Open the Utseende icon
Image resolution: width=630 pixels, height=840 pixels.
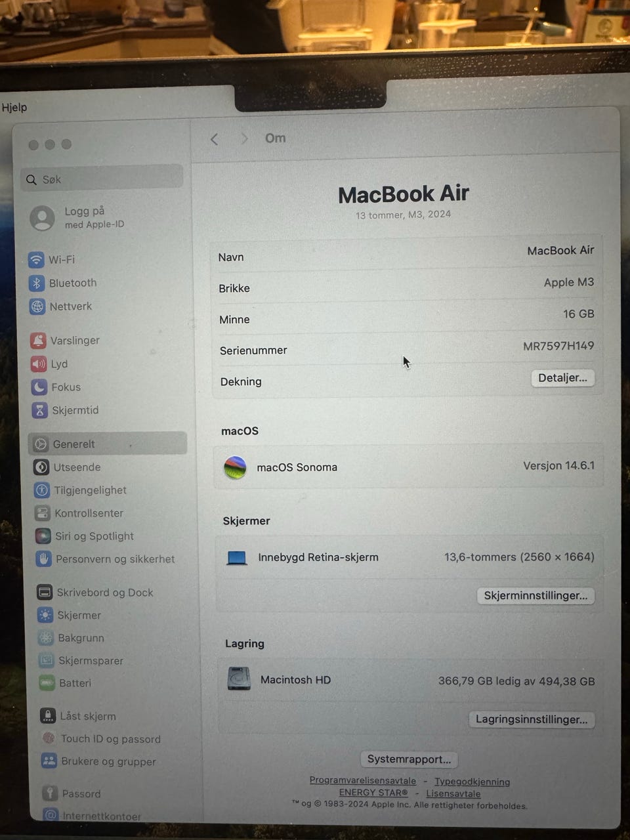pos(41,467)
